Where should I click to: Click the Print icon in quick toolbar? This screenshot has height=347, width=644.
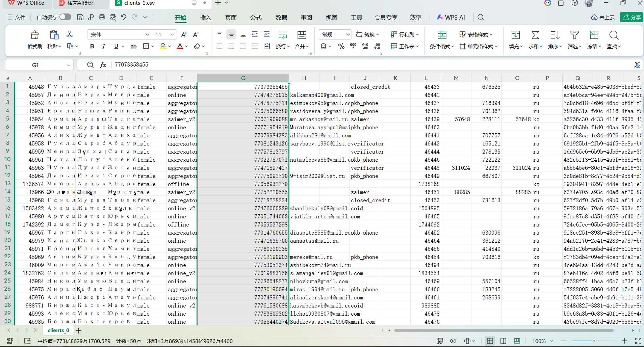102,17
